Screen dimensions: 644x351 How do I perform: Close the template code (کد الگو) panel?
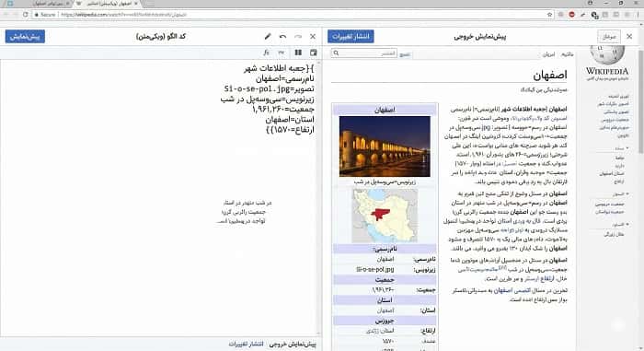313,37
